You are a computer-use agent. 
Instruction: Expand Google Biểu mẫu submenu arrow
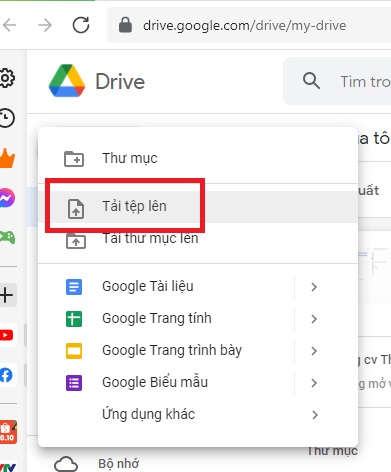coord(314,383)
